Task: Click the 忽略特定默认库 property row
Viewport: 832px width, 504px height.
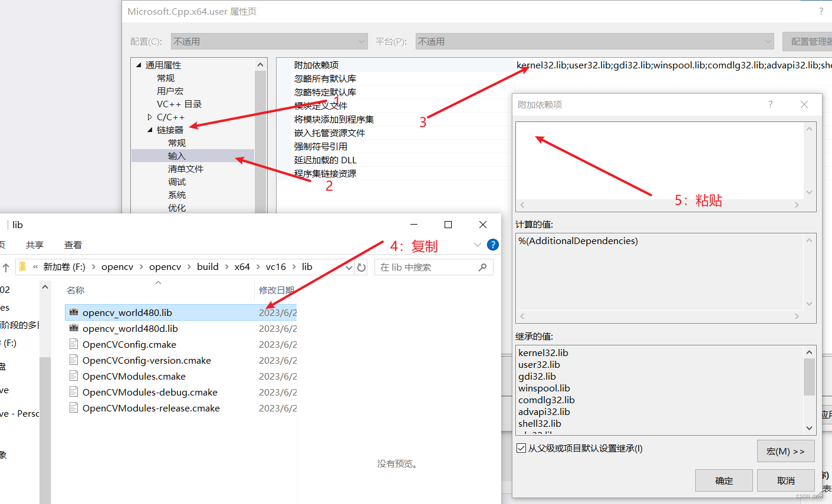Action: [395, 92]
